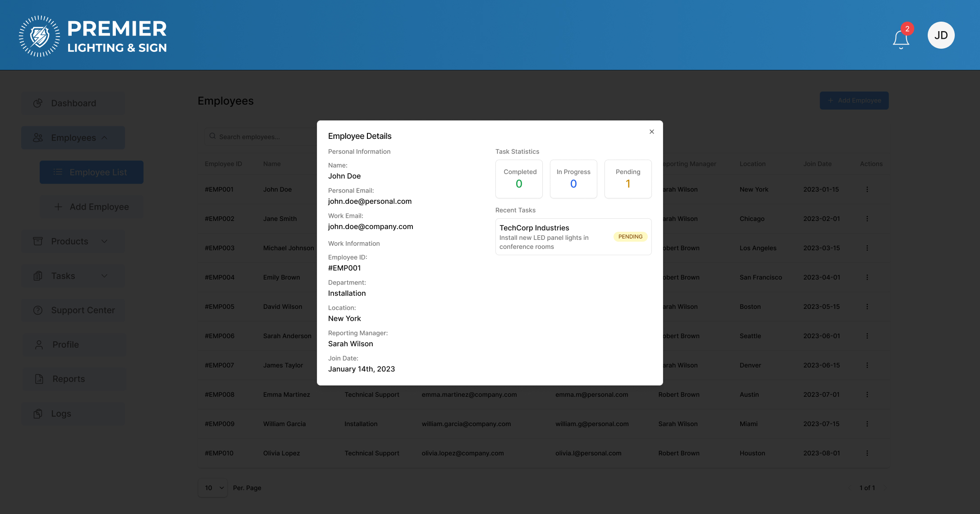This screenshot has height=514, width=980.
Task: Expand the Products sidebar menu
Action: pyautogui.click(x=73, y=241)
